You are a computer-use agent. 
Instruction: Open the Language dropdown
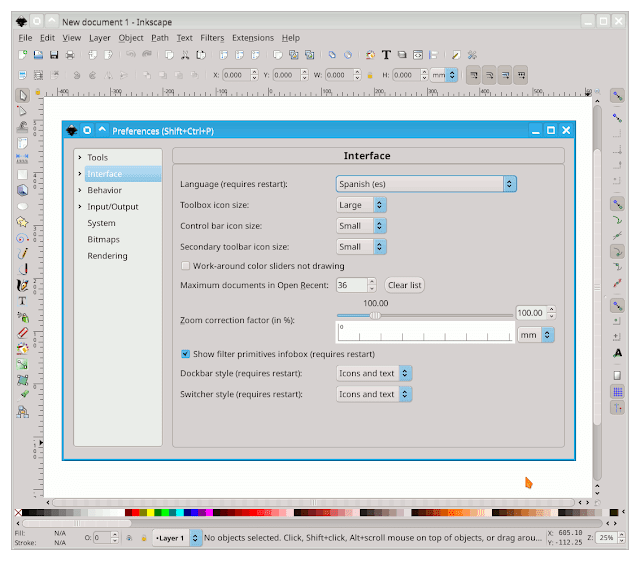(426, 184)
